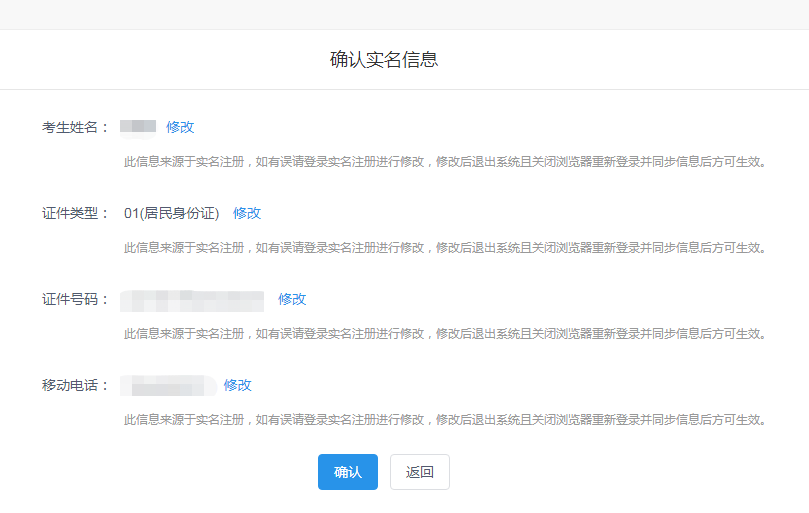Screen dimensions: 809x513
Task: Click 修改 link beside 考生姓名
Action: point(180,127)
